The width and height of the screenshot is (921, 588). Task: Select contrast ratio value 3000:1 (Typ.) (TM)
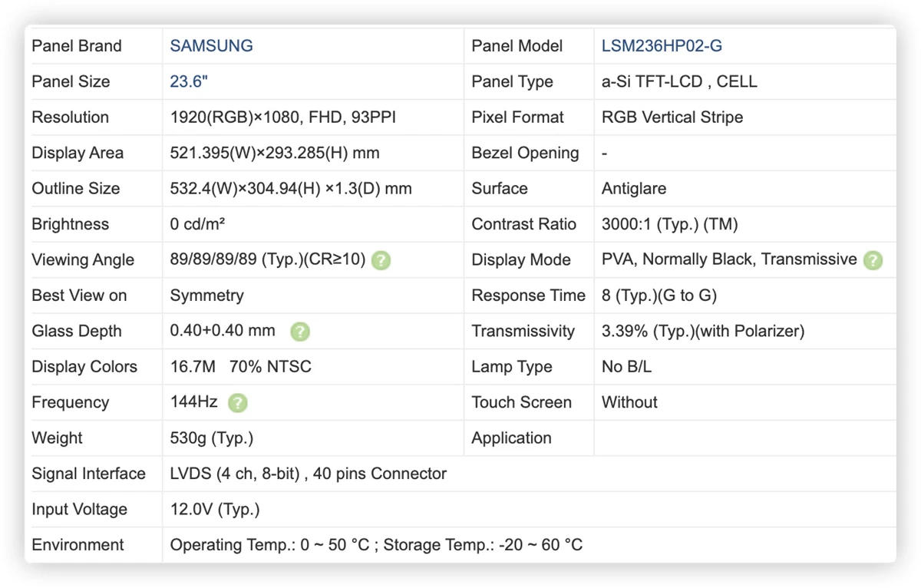669,224
